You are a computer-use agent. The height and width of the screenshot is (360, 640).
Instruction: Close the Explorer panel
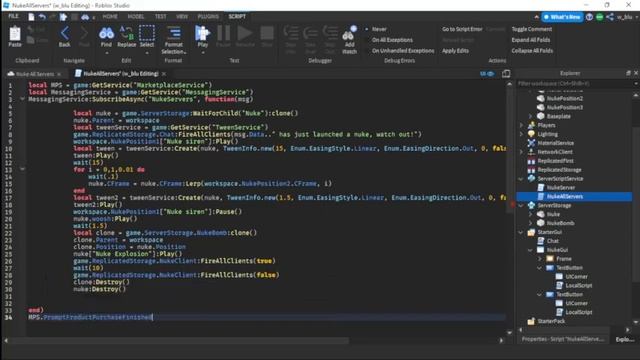click(636, 73)
